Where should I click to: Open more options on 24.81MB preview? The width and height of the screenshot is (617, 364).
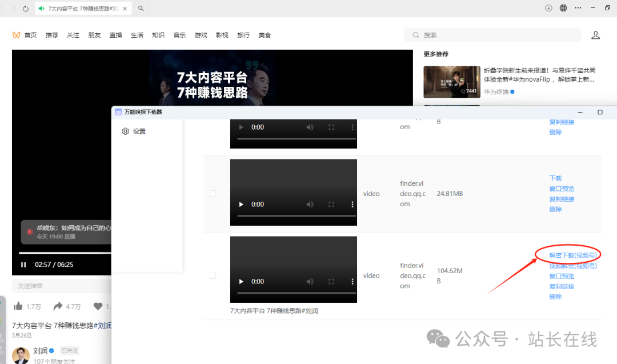pos(352,204)
